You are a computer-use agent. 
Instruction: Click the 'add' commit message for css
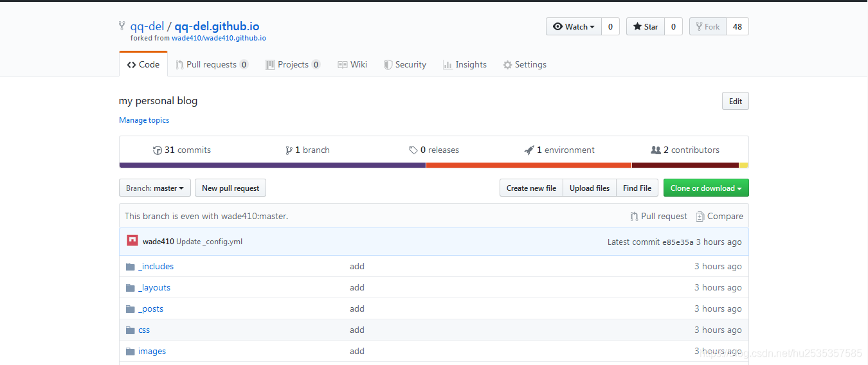click(x=357, y=330)
